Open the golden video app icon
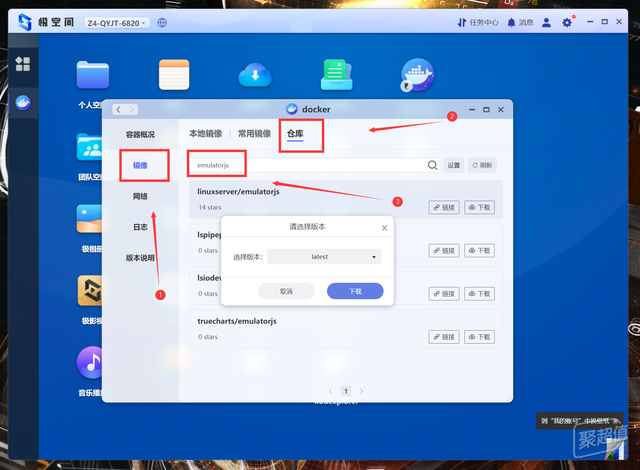The height and width of the screenshot is (470, 640). click(90, 290)
